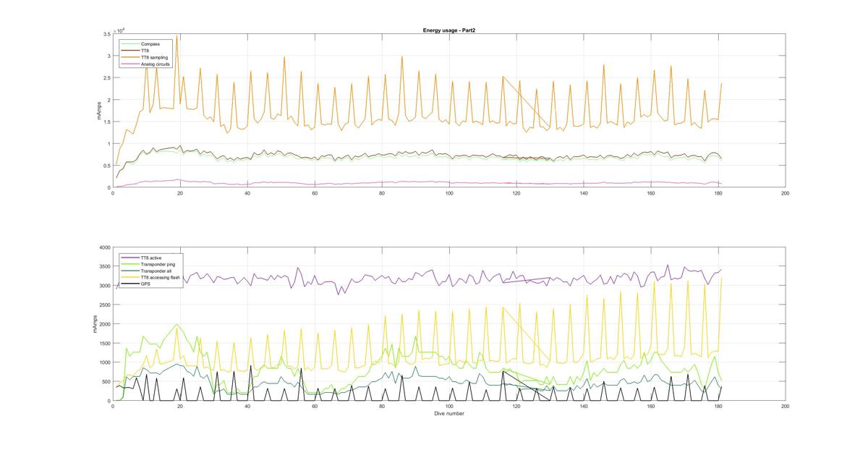868x450 pixels.
Task: Select the "140" x-axis tick of upper plot
Action: point(584,193)
